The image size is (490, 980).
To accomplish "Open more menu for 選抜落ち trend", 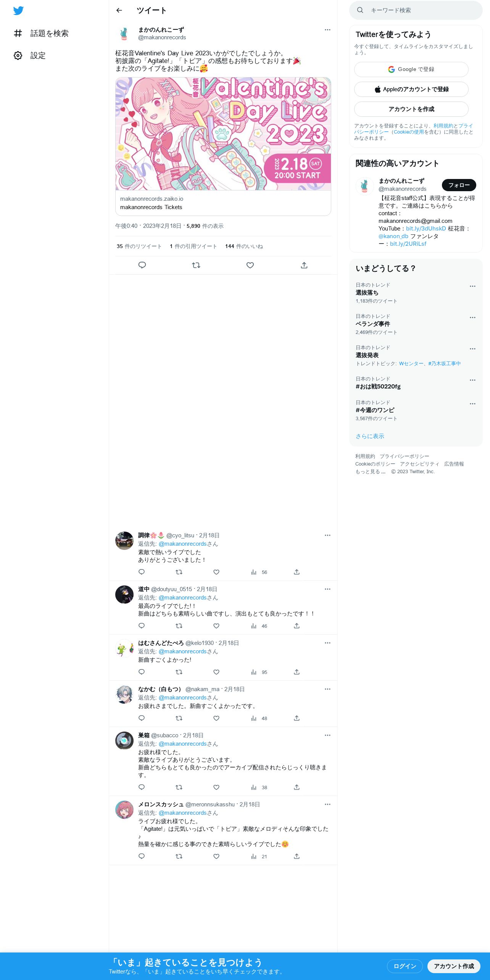I will [472, 286].
